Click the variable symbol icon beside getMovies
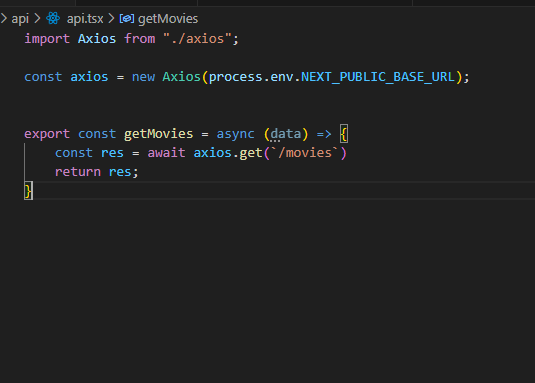 pyautogui.click(x=127, y=19)
